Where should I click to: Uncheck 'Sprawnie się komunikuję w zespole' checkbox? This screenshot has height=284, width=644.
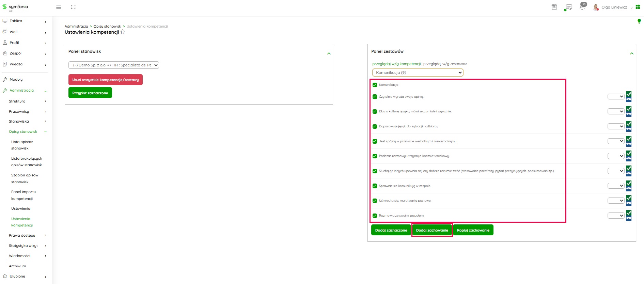375,186
